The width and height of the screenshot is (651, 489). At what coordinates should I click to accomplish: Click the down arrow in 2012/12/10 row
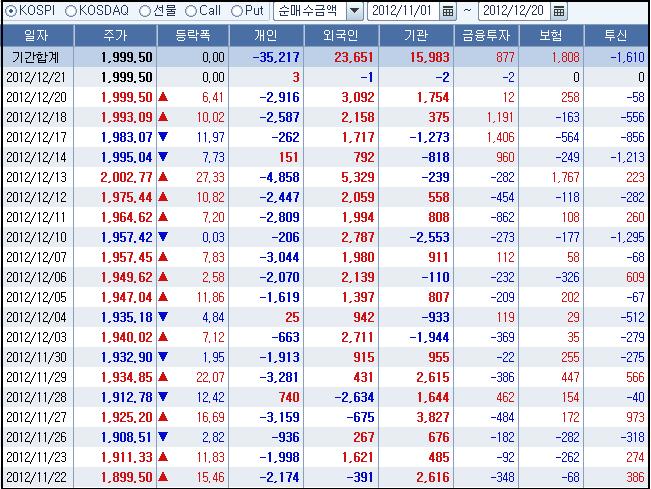(x=163, y=237)
